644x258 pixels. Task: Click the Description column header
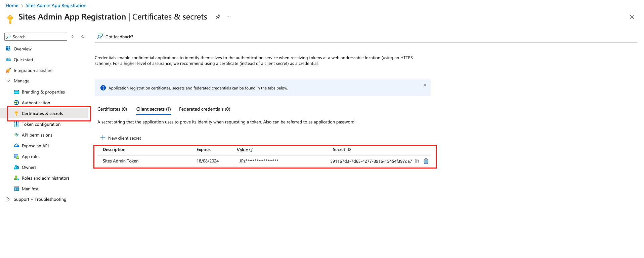[114, 150]
